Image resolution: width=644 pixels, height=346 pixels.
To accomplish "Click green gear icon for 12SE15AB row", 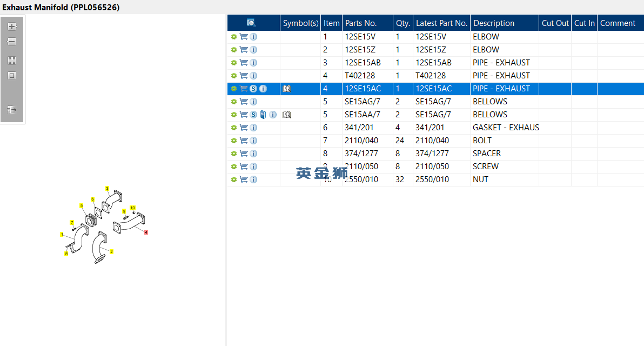I will 234,63.
